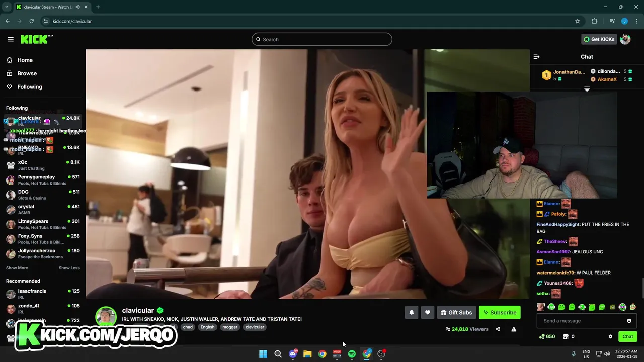
Task: Open crystal ASMR channel in sidebar
Action: click(x=43, y=209)
